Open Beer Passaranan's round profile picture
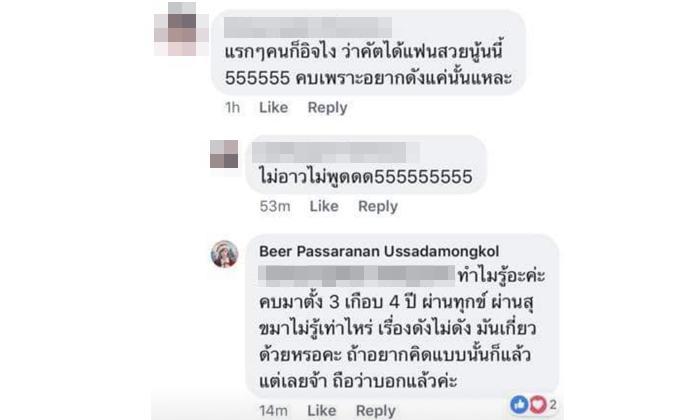The width and height of the screenshot is (700, 420). tap(224, 254)
